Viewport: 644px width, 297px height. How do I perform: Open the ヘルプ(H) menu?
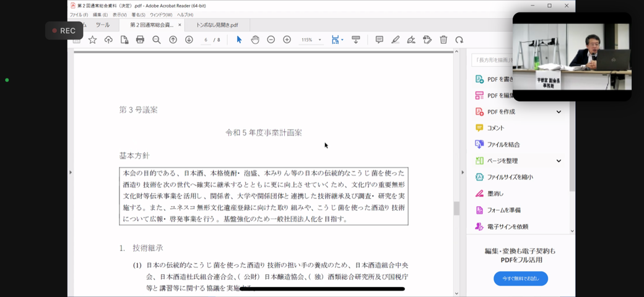click(185, 15)
